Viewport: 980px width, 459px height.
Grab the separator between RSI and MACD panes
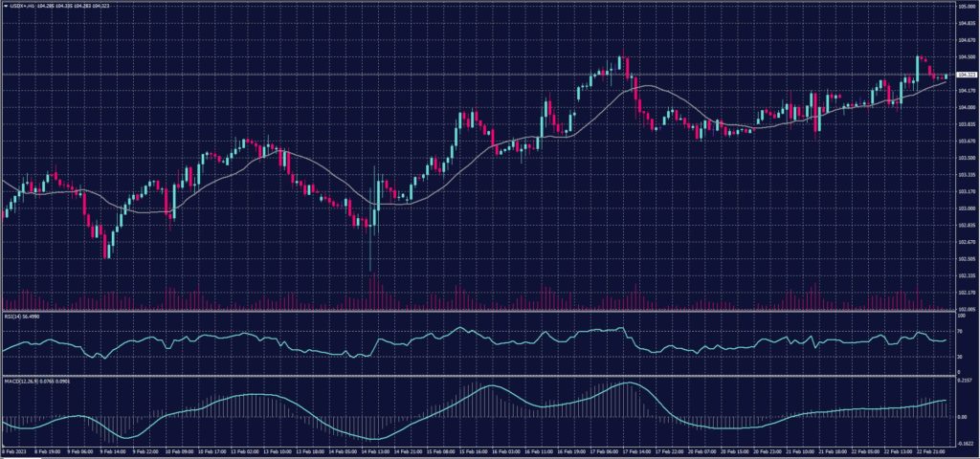click(x=479, y=376)
